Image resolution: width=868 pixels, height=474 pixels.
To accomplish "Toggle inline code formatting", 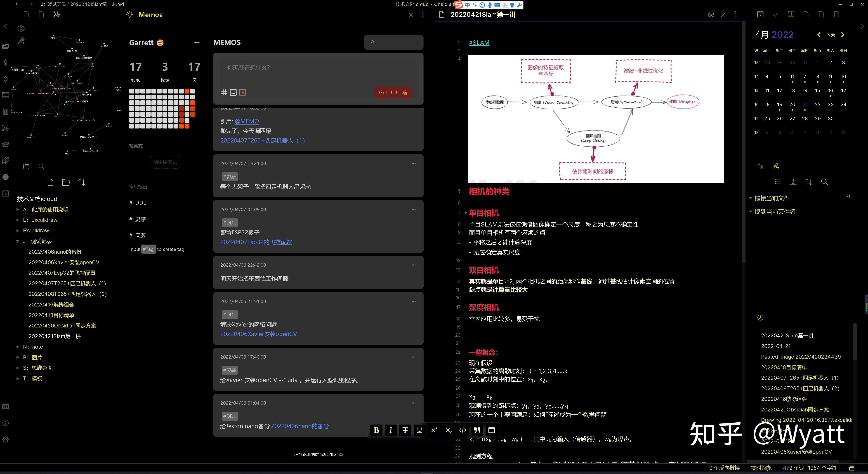I will coord(462,430).
